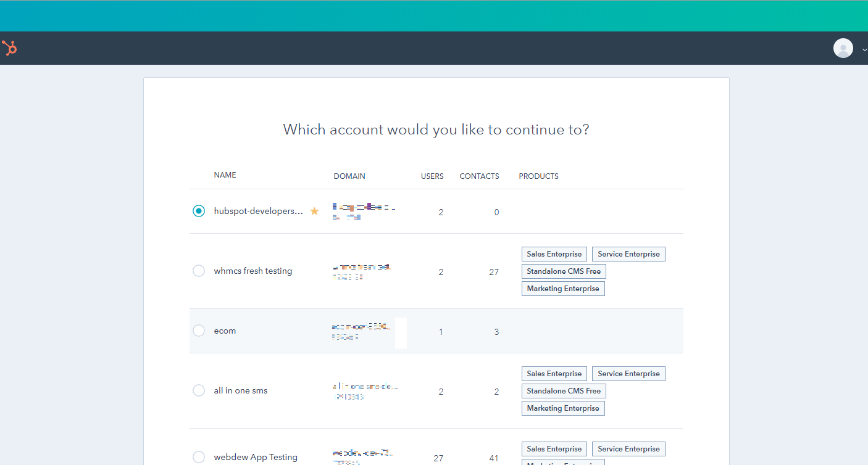
Task: Click the USERS column header
Action: pos(432,176)
